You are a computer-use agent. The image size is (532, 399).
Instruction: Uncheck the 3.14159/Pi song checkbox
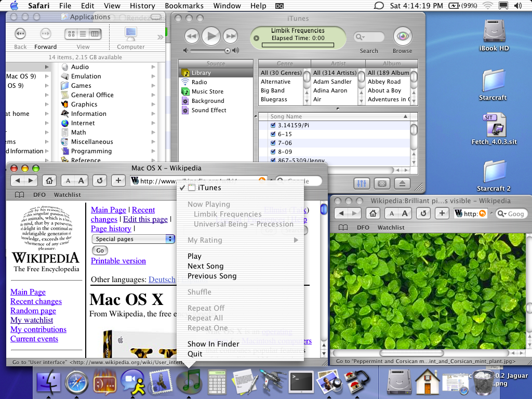click(273, 125)
